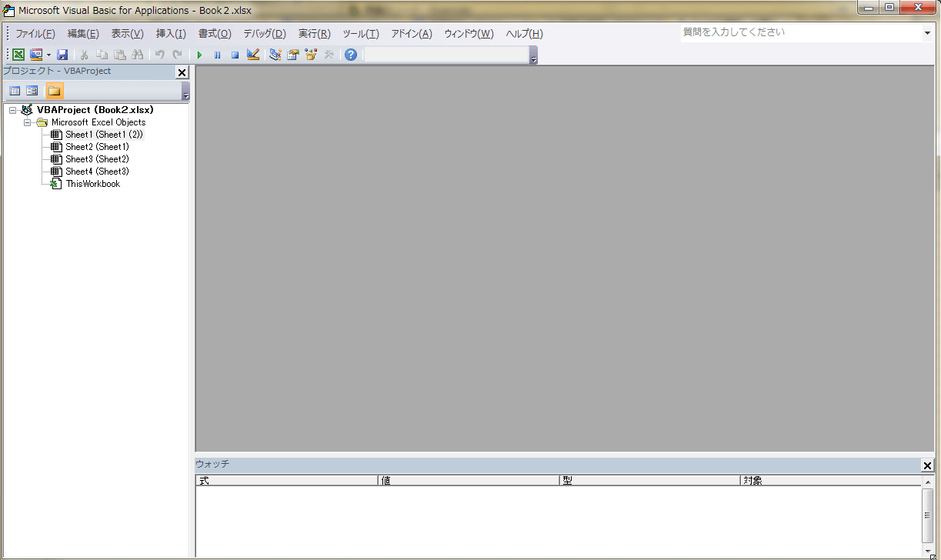The width and height of the screenshot is (941, 560).
Task: Open the ツール(T) menu
Action: [361, 34]
